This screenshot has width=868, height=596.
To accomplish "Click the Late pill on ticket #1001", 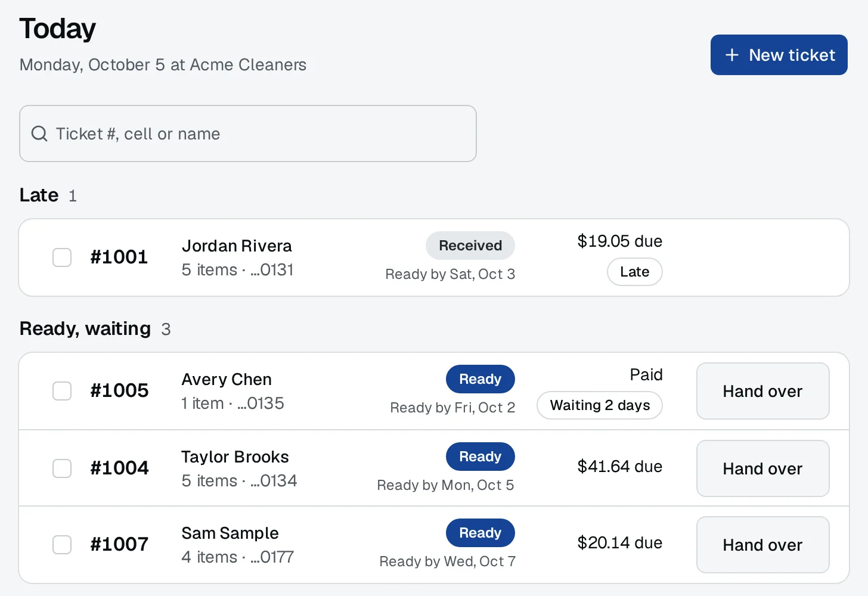I will 634,272.
